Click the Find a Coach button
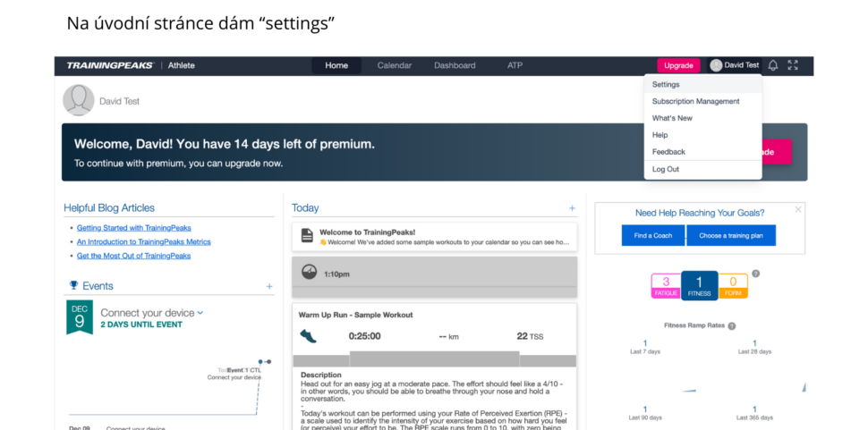The width and height of the screenshot is (868, 430). [652, 235]
